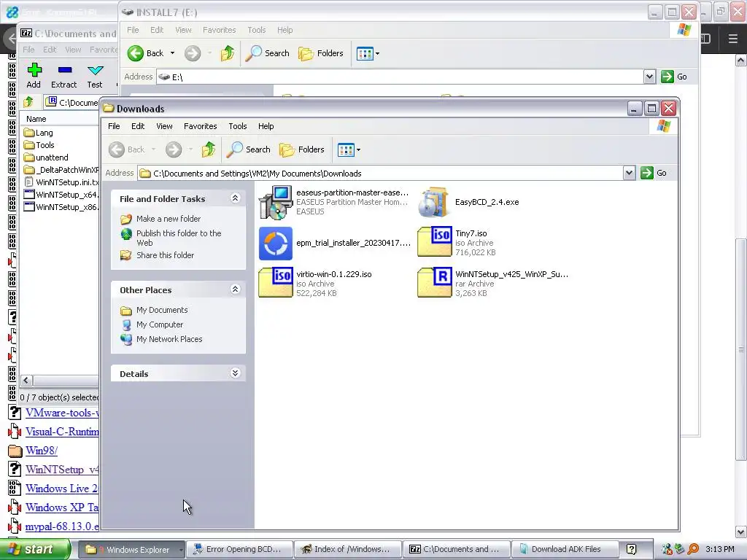Open VMware-tools link in browser page
This screenshot has height=560, width=747.
(x=62, y=413)
